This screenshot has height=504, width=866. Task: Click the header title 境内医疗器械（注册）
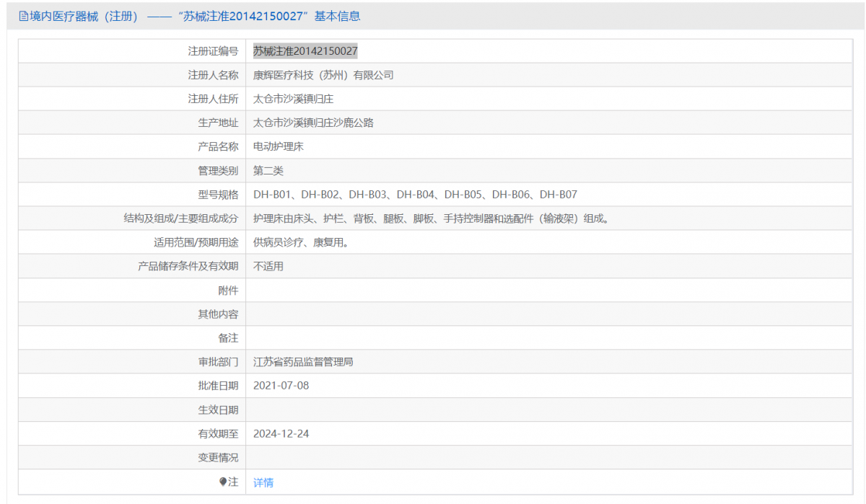click(x=84, y=16)
